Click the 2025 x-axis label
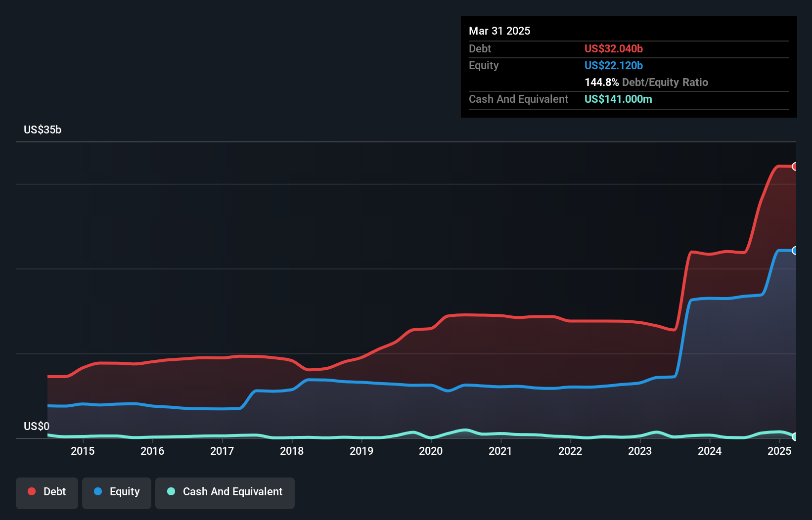Viewport: 812px width, 520px height. pos(779,451)
